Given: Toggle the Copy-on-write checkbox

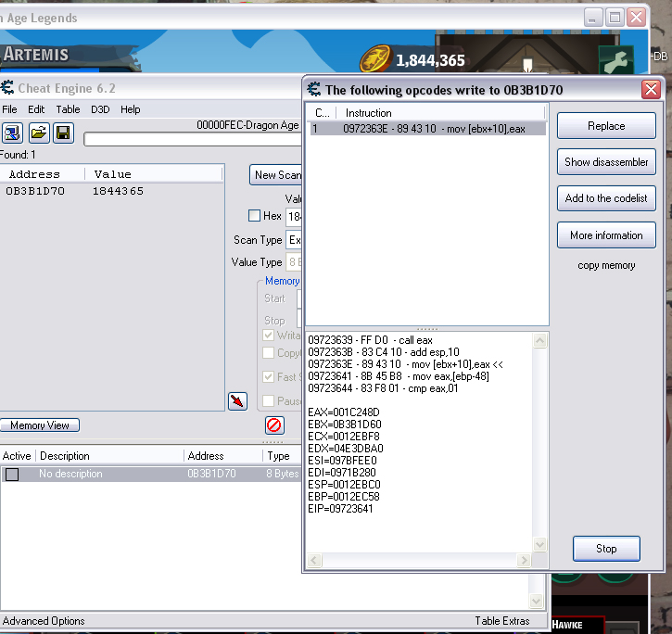Looking at the screenshot, I should click(x=268, y=353).
